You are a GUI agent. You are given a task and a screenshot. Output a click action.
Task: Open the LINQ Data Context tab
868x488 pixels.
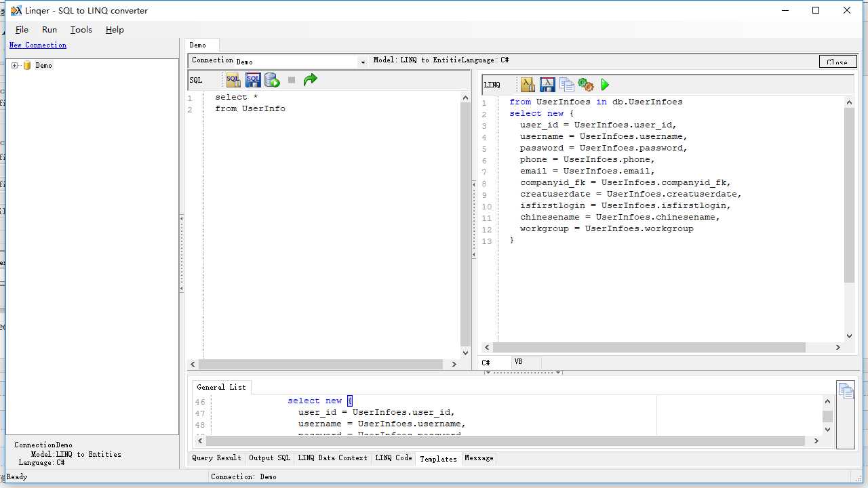(332, 458)
